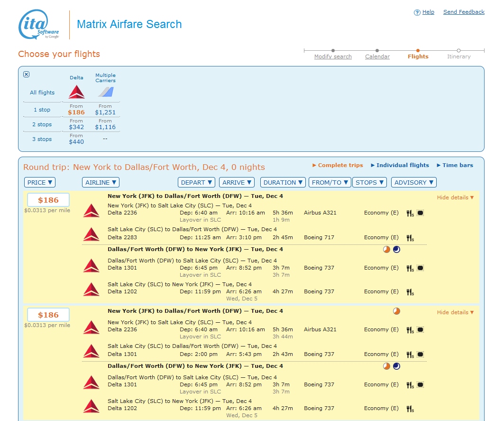
Task: Click the seat power icon beside Economy on Delta 2236
Action: [421, 213]
